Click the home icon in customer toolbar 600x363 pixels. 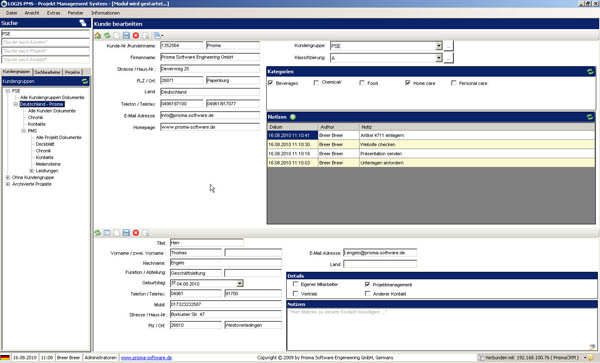pyautogui.click(x=98, y=36)
